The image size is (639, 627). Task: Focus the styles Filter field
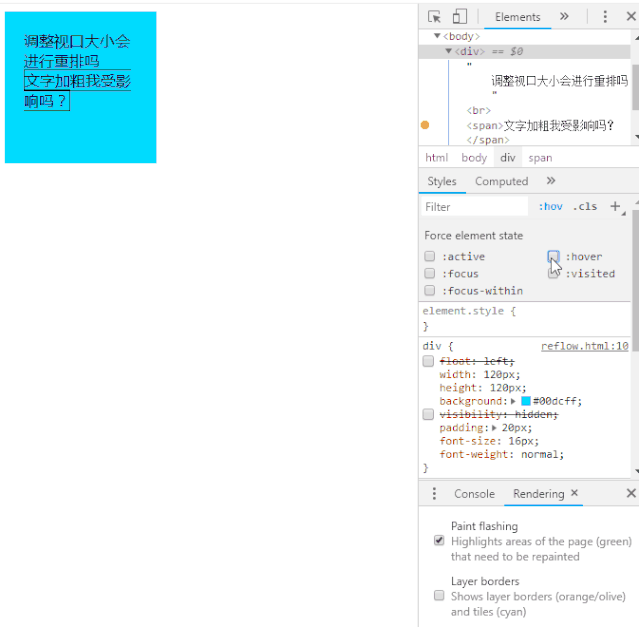coord(474,207)
